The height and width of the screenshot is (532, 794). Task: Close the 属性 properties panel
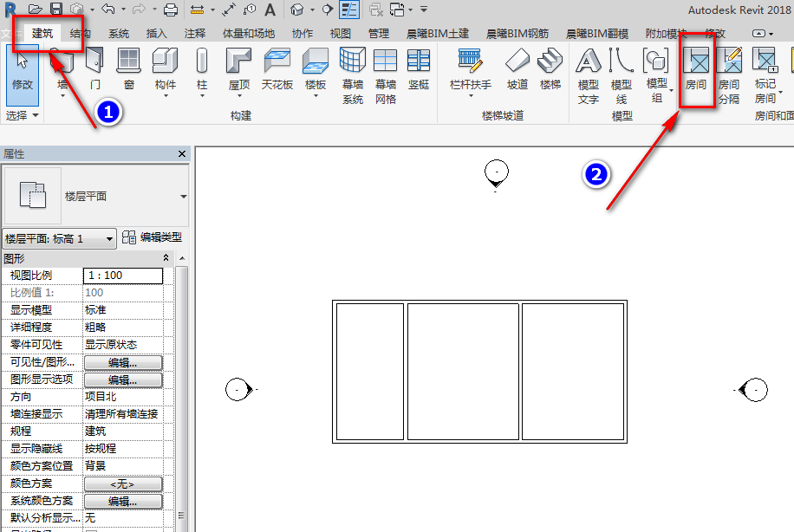coord(182,154)
